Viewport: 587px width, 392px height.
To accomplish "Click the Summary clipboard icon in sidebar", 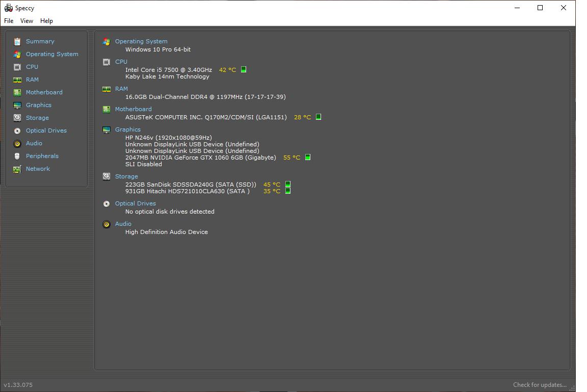I will tap(17, 42).
